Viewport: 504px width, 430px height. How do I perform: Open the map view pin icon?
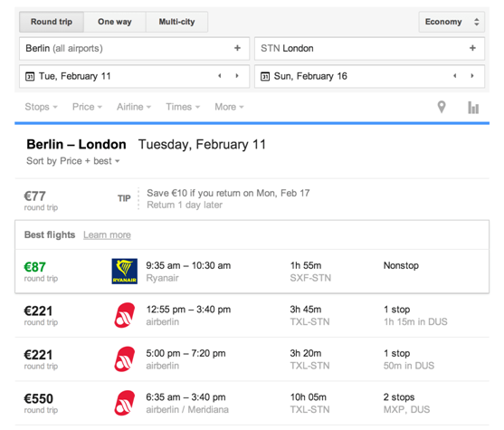click(x=442, y=107)
